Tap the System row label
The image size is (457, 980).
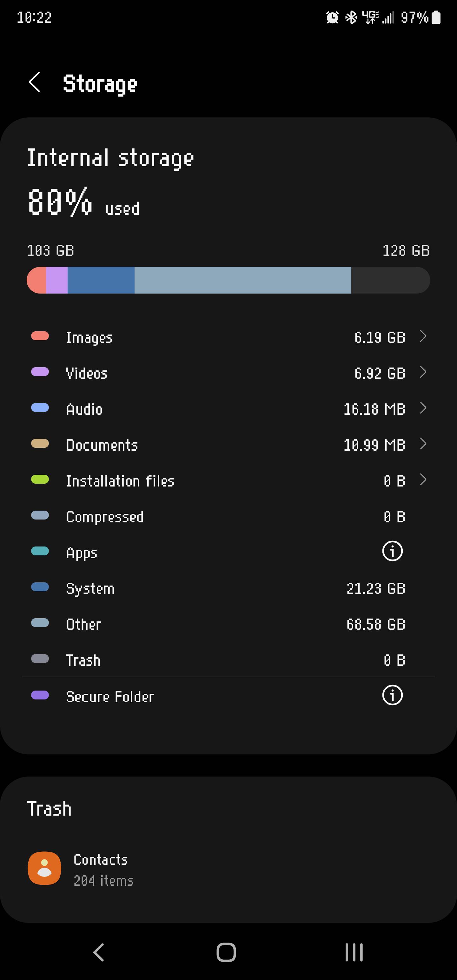pos(90,589)
